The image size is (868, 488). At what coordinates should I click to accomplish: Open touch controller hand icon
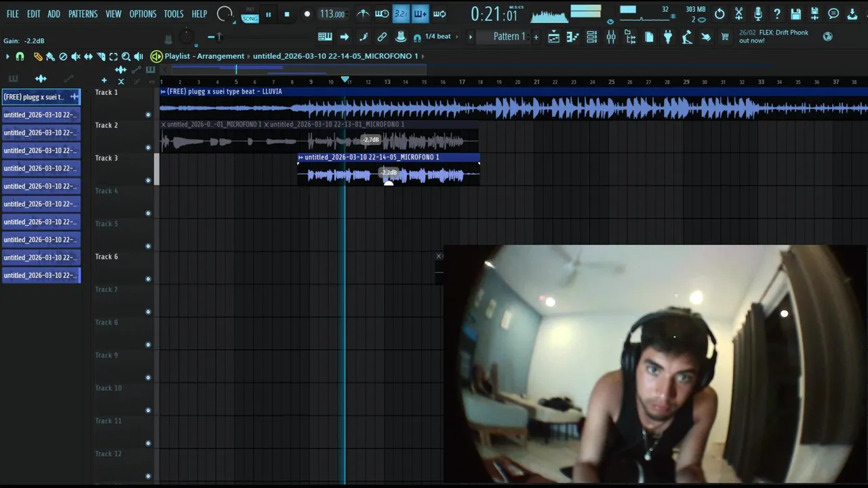click(x=706, y=37)
